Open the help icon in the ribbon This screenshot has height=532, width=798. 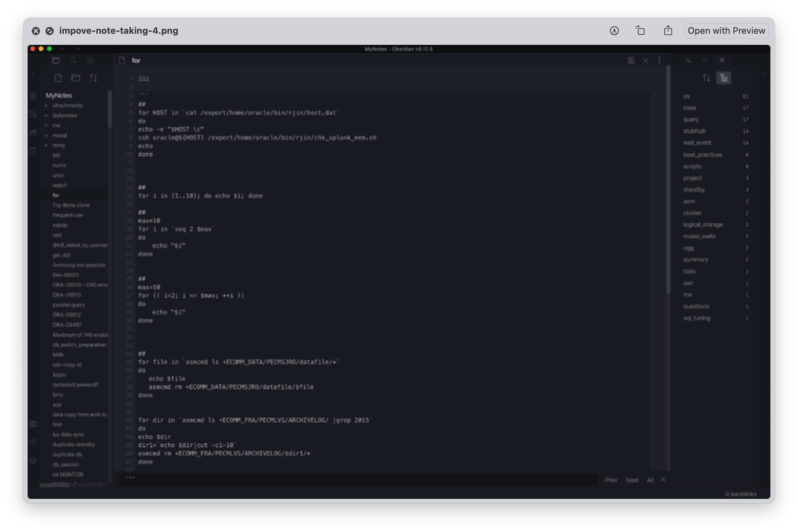click(x=33, y=442)
